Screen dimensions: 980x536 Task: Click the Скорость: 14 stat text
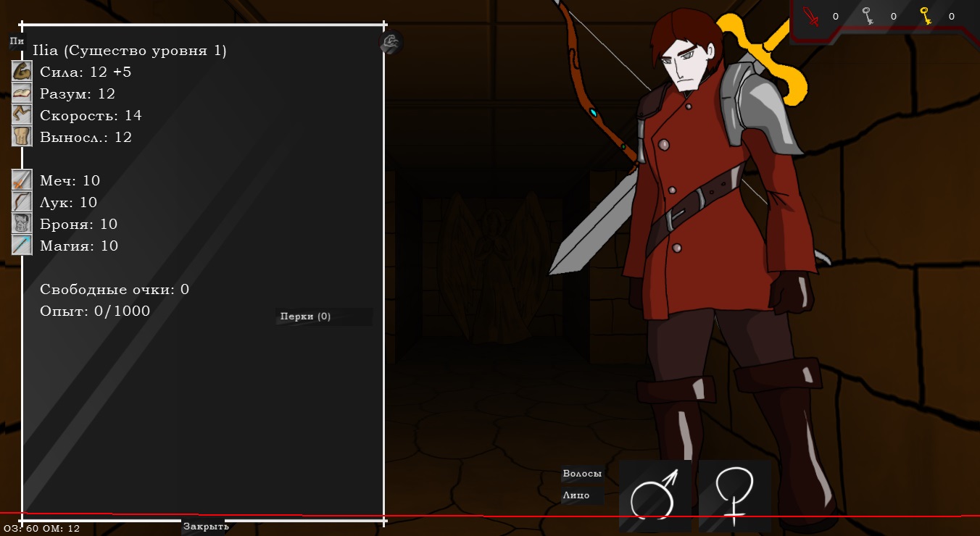[91, 115]
